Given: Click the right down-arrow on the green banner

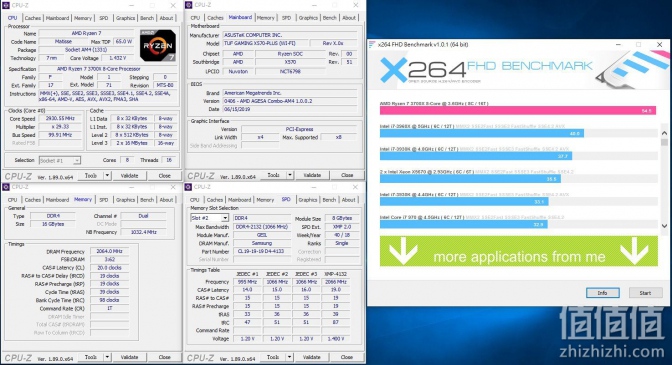Looking at the screenshot, I should (x=634, y=250).
